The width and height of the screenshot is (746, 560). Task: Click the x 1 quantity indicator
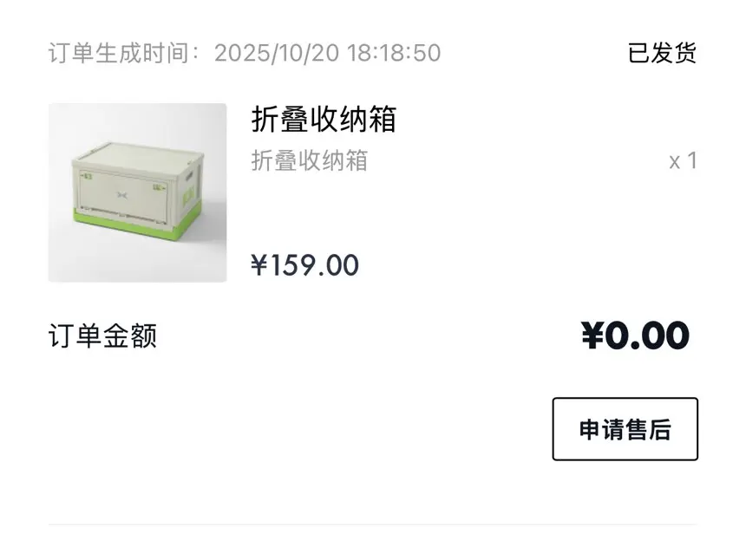tap(684, 160)
